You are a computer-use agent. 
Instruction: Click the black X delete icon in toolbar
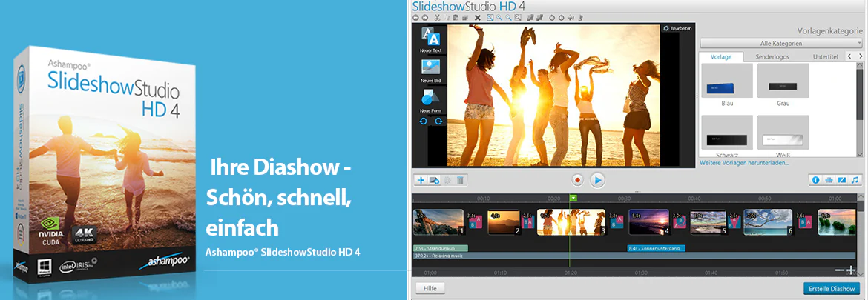pyautogui.click(x=477, y=18)
